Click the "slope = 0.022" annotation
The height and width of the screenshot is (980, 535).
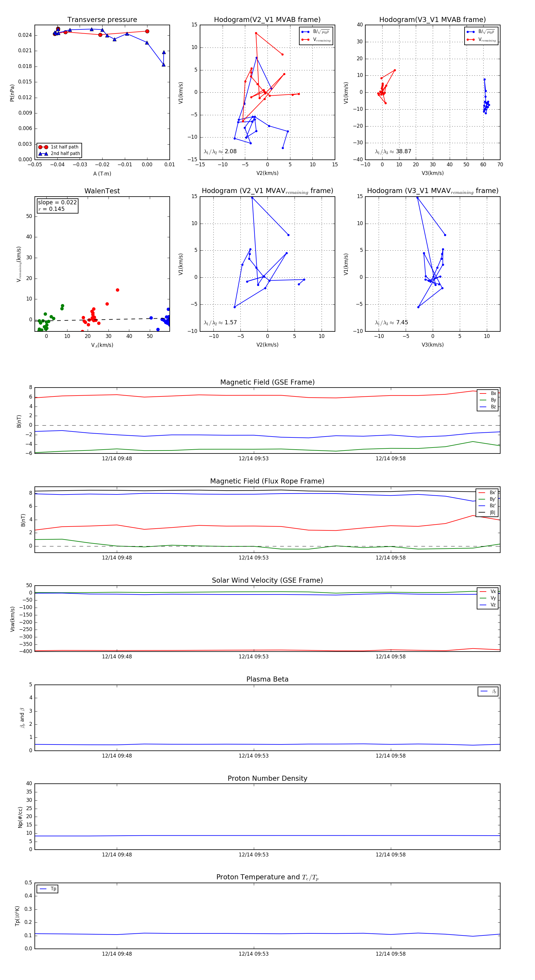[x=57, y=203]
